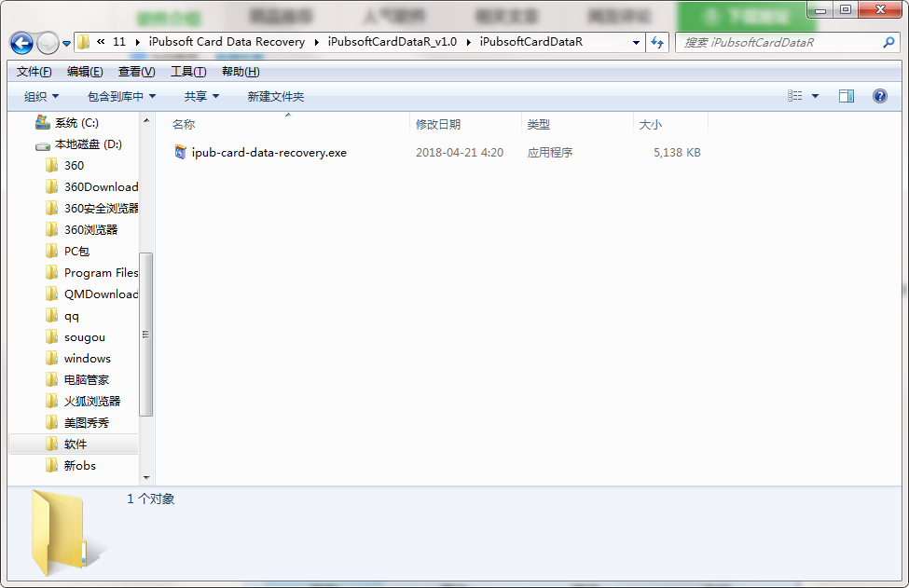This screenshot has height=588, width=909.
Task: Click the navigation pane scroll down arrow
Action: click(x=146, y=478)
